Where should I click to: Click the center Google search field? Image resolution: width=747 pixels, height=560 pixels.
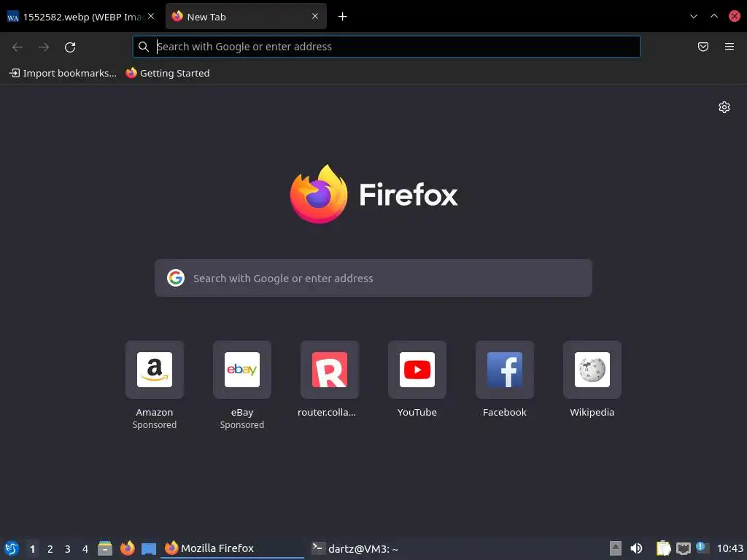tap(373, 278)
